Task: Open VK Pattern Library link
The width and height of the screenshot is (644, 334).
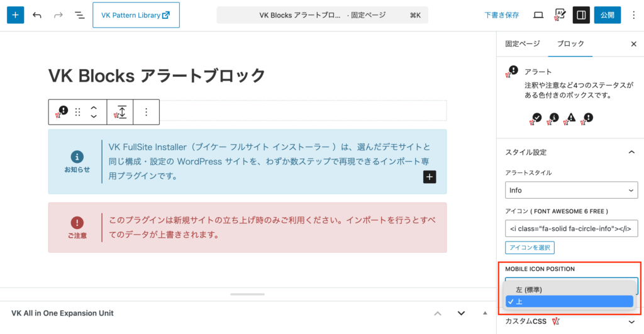Action: [x=136, y=15]
